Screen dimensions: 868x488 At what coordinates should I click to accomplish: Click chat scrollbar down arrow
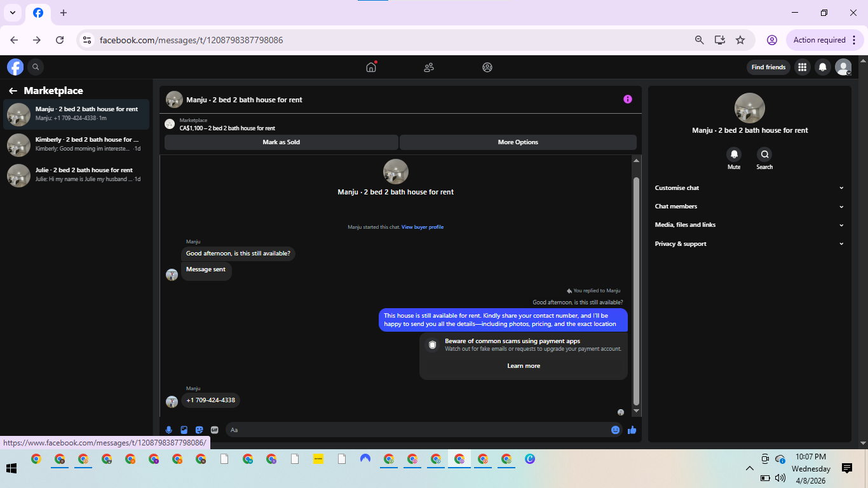point(637,411)
